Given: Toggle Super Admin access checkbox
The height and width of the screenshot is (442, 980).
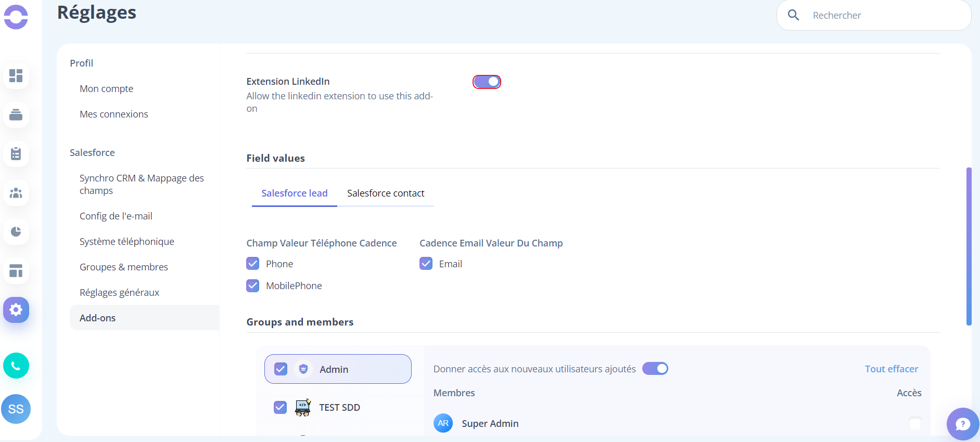Looking at the screenshot, I should 915,423.
